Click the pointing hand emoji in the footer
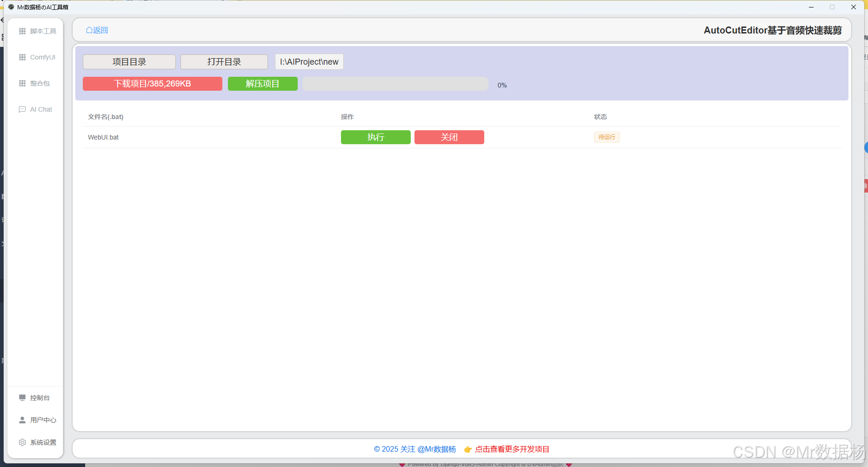 pos(468,449)
